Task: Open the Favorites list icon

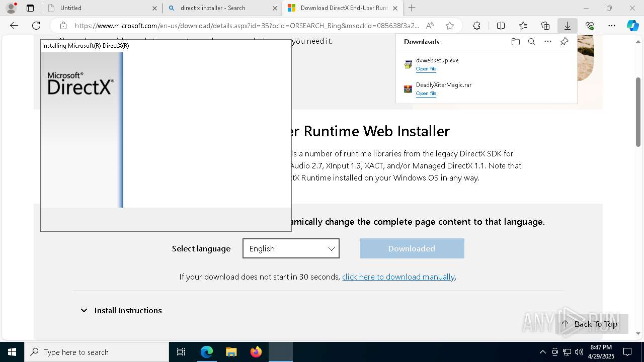Action: point(523,26)
